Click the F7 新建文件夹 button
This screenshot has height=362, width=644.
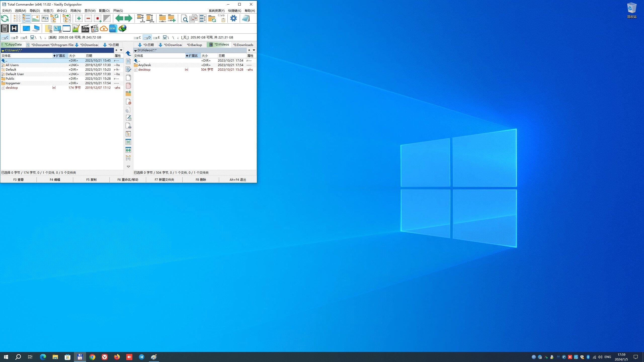(x=164, y=179)
